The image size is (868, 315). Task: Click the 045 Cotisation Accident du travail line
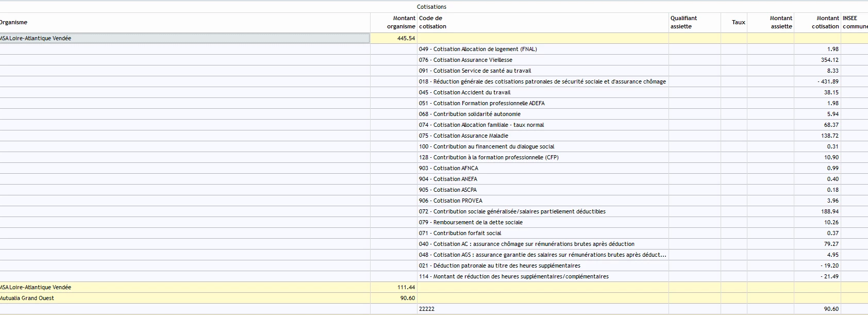pos(464,92)
